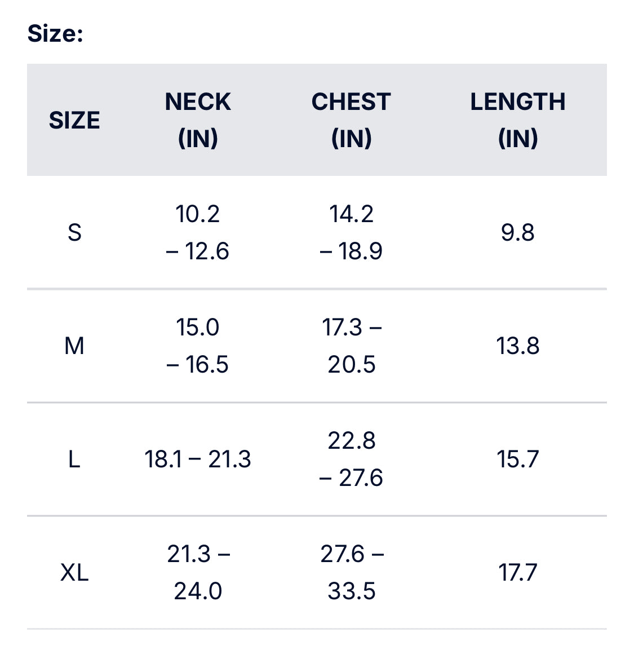The height and width of the screenshot is (672, 634).
Task: Select the SIZE column header
Action: coord(74,120)
